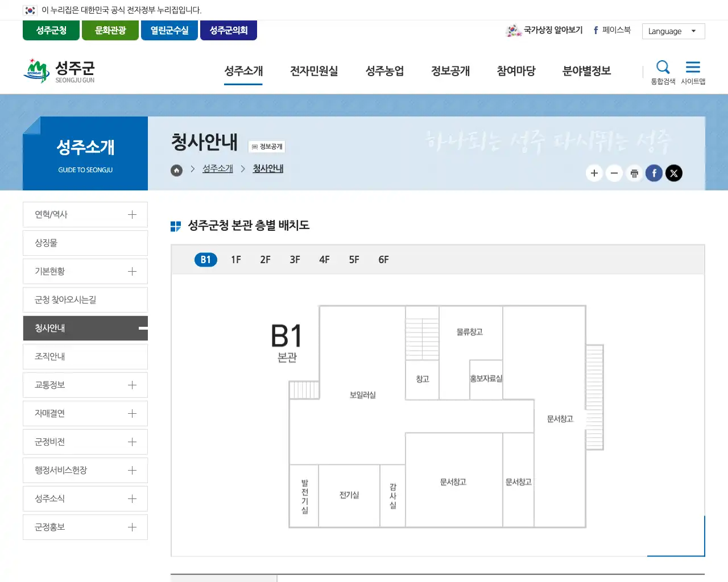Expand the 행정서비스헌장 sidebar item
The image size is (728, 582).
click(132, 470)
